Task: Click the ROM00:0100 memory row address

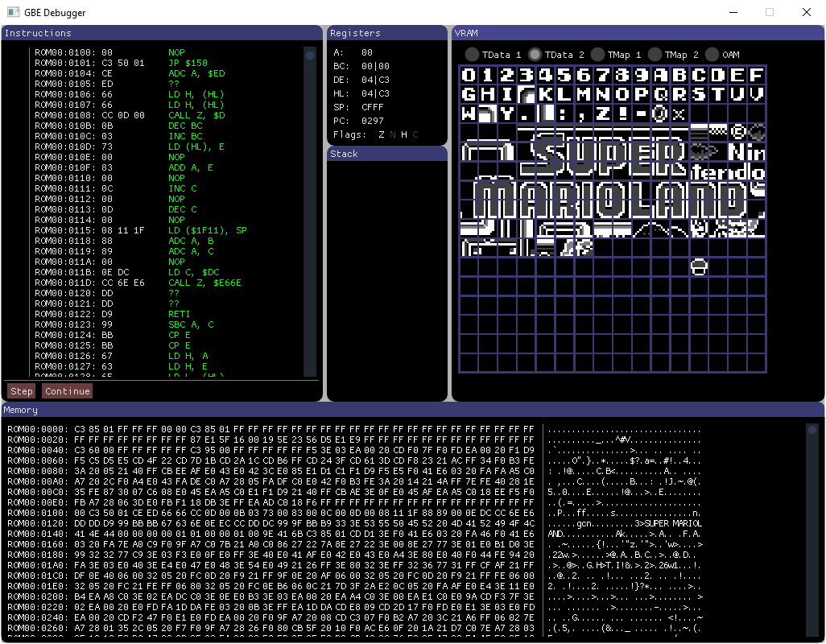Action: (x=38, y=513)
